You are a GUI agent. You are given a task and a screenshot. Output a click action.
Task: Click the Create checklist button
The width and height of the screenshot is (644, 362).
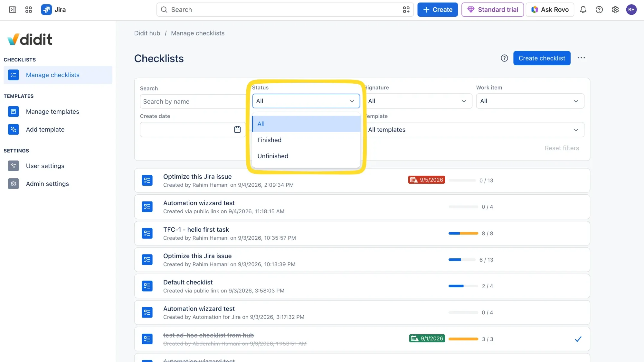click(542, 58)
